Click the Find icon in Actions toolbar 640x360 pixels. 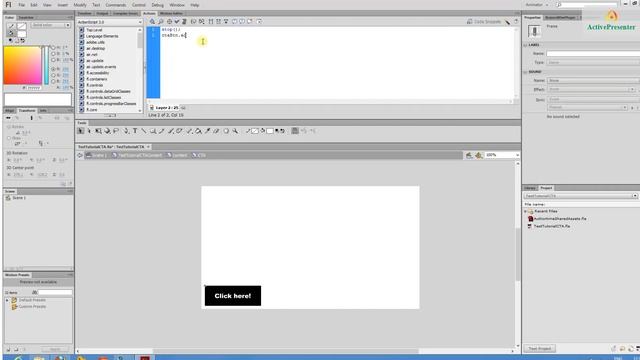161,22
